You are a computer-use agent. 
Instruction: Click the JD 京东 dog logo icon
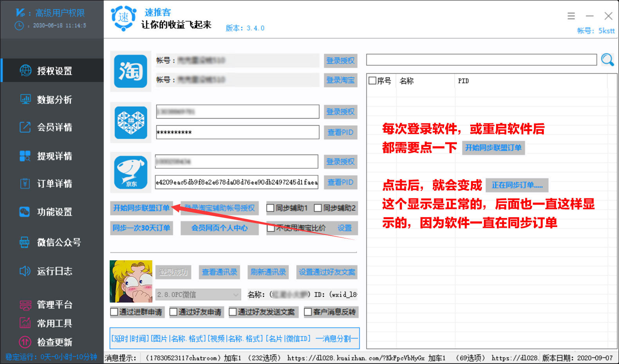pos(131,172)
